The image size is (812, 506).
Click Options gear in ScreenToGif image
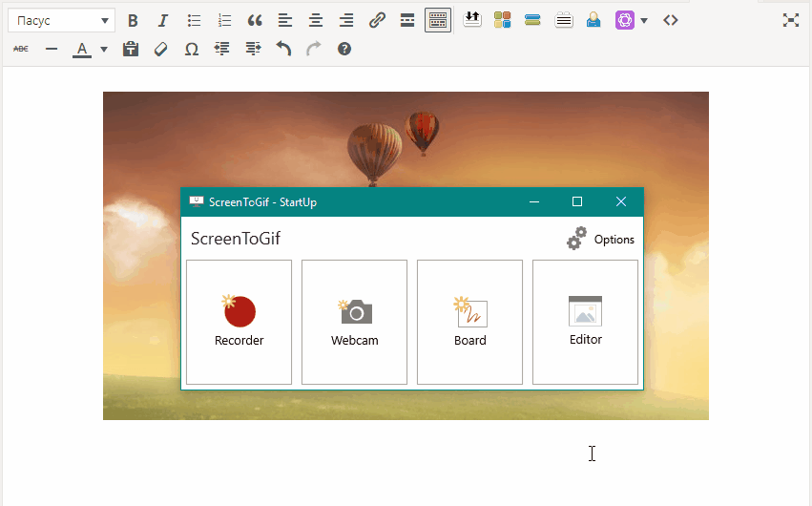601,239
